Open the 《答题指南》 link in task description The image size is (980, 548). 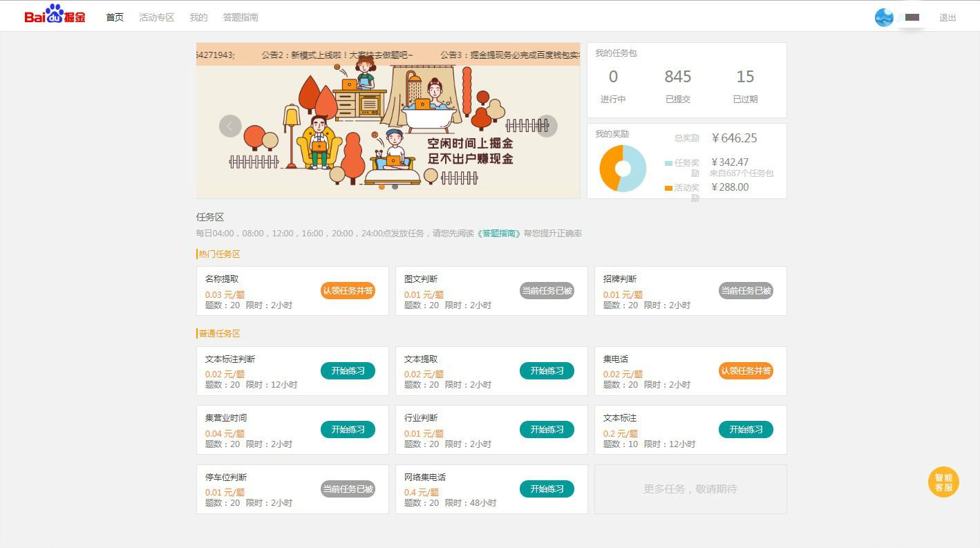pos(498,234)
